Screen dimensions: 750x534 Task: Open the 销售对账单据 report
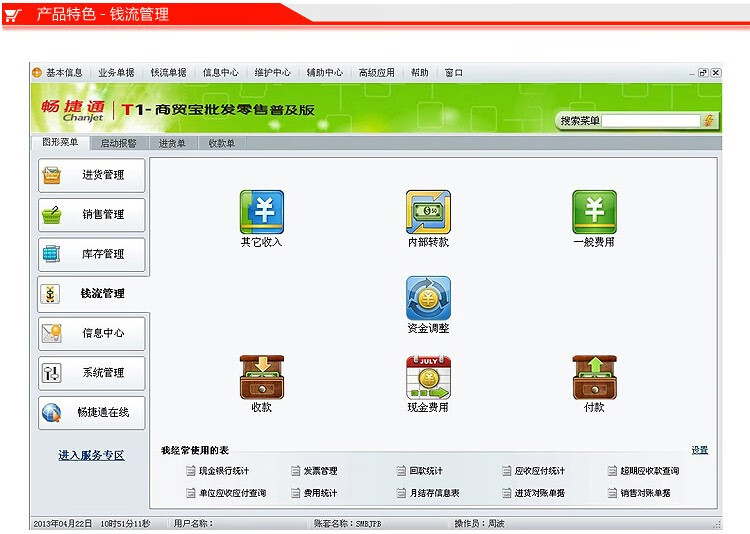639,493
